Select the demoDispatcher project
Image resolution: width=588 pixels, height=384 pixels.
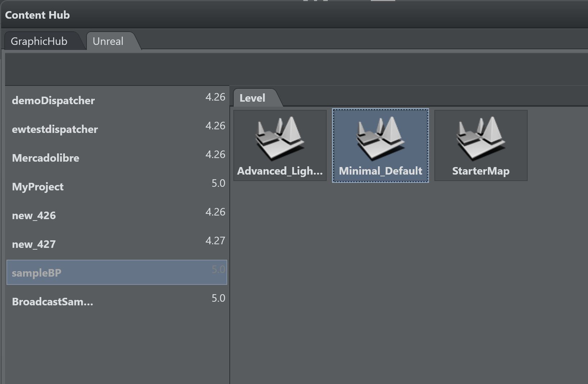coord(53,101)
